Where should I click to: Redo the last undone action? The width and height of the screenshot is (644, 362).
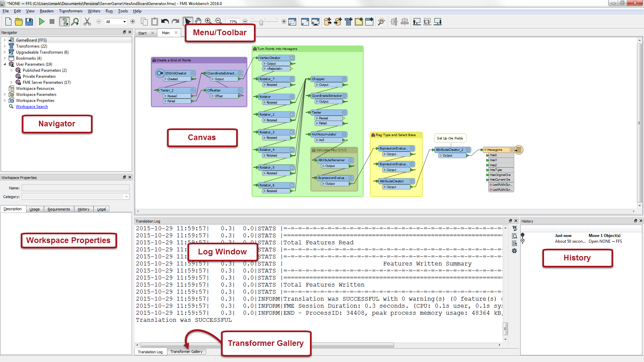(x=175, y=22)
